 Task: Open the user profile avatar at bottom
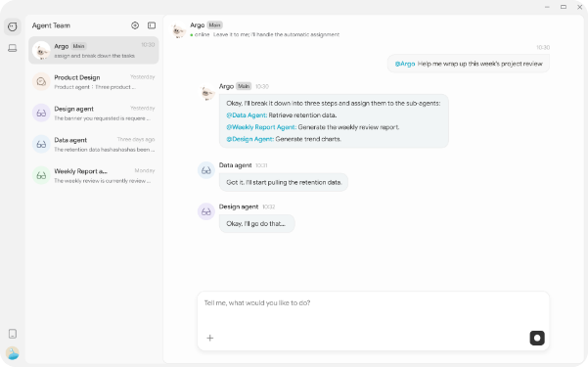13,353
